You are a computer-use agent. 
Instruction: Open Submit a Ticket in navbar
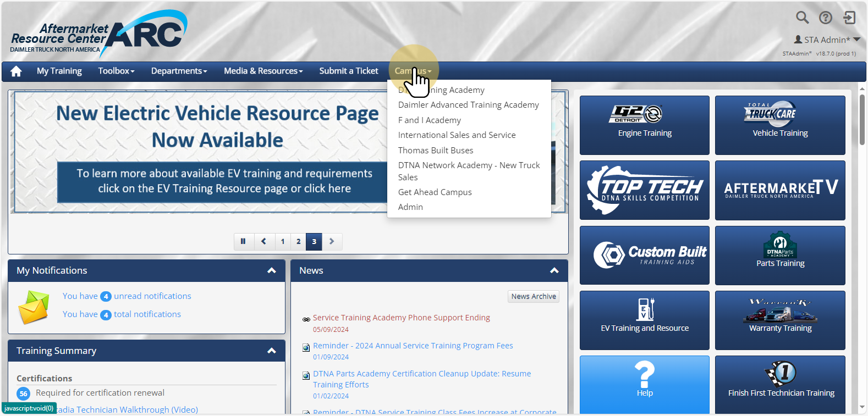point(349,71)
